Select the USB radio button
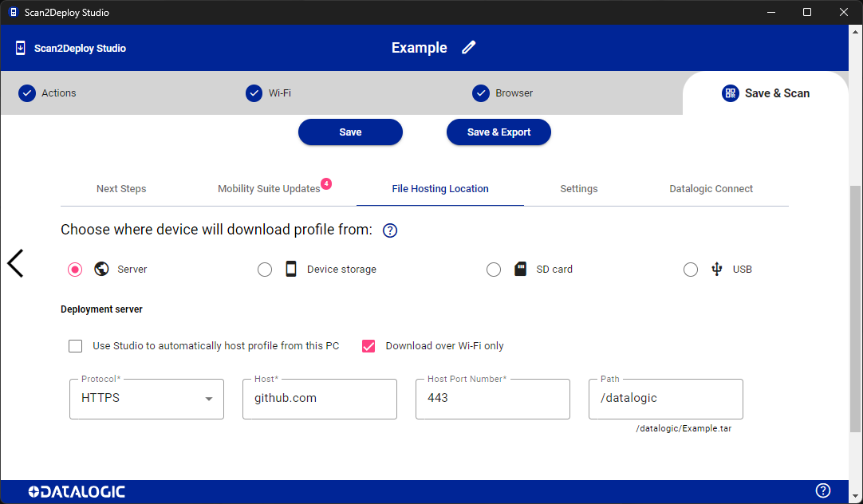This screenshot has height=504, width=863. point(691,269)
